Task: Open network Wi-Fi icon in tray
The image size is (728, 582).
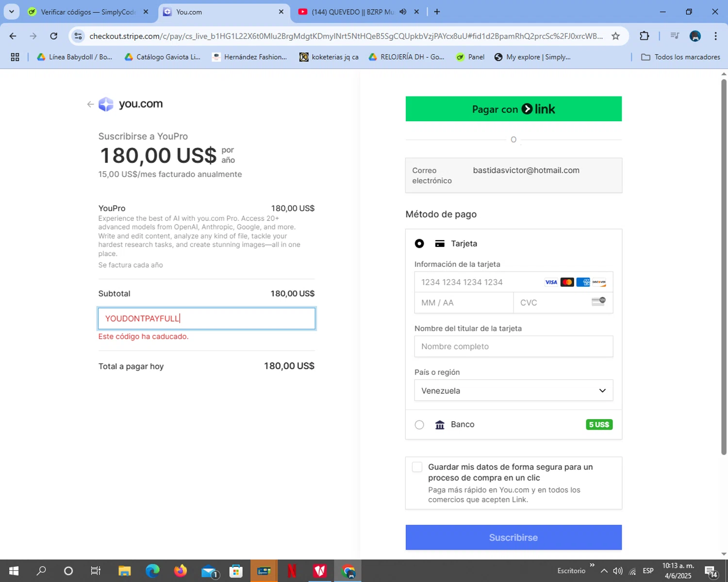Action: [x=633, y=571]
